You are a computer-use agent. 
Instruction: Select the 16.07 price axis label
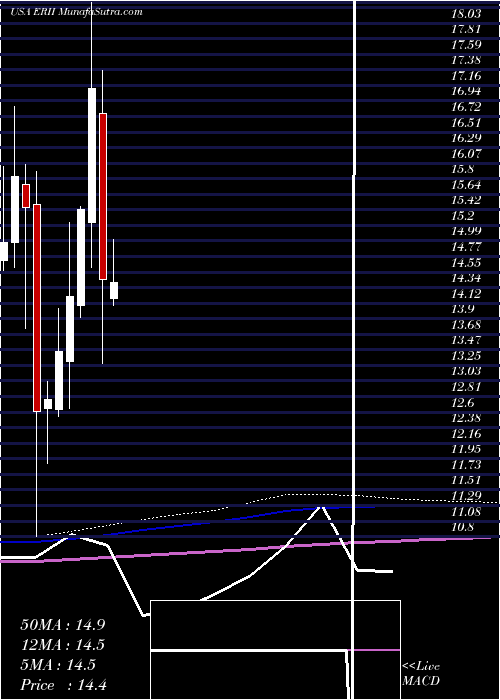[467, 154]
